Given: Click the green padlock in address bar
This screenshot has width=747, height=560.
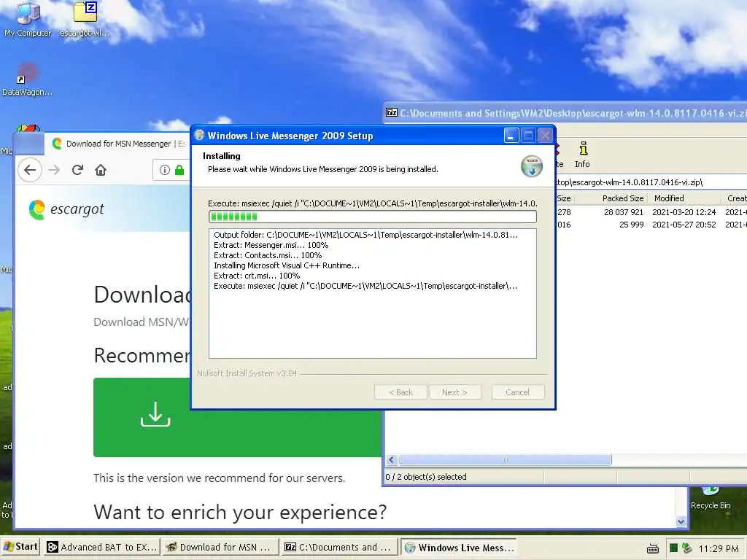Looking at the screenshot, I should (x=179, y=170).
